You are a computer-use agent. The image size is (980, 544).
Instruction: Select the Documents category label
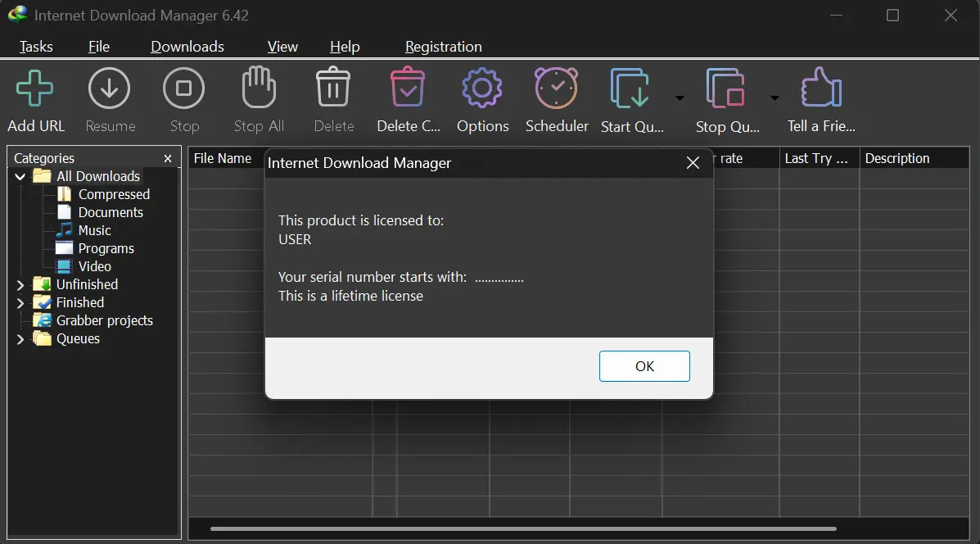pyautogui.click(x=111, y=212)
